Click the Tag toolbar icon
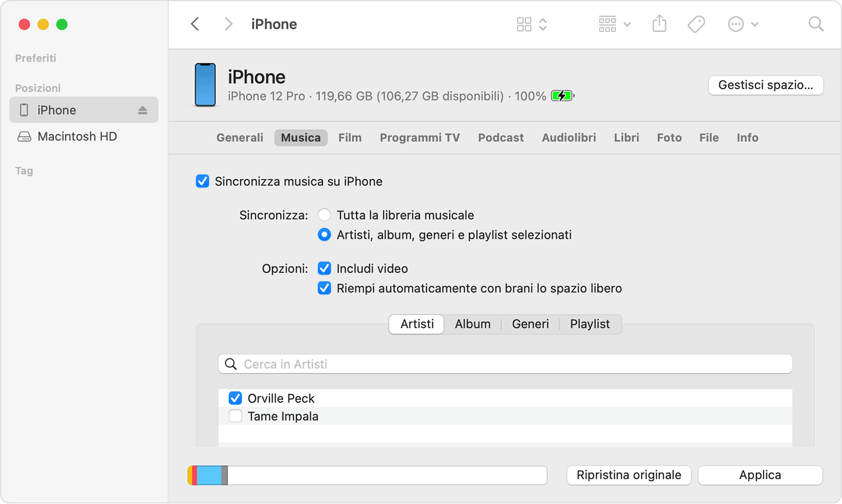842x504 pixels. [696, 24]
